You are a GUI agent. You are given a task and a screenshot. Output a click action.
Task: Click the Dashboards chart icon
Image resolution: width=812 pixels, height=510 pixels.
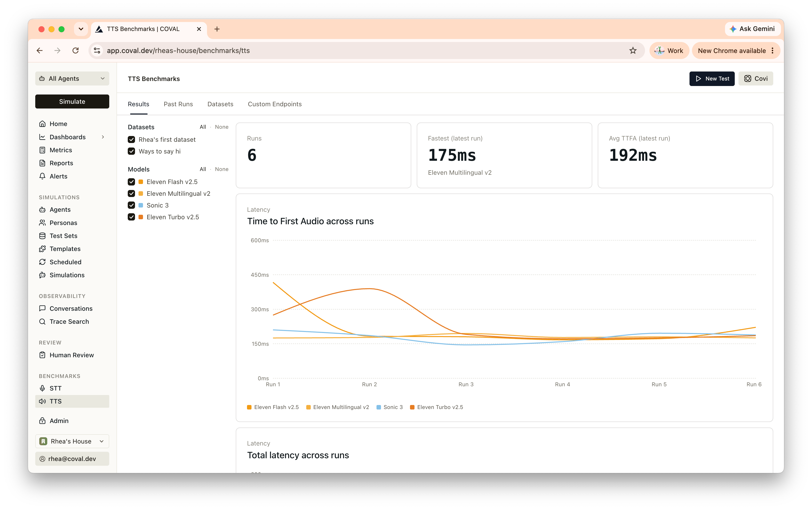42,137
